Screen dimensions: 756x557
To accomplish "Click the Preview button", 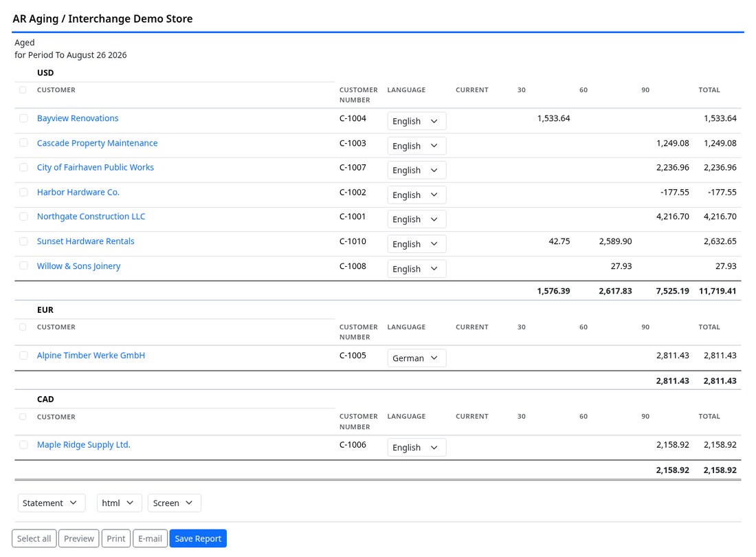I will 79,538.
